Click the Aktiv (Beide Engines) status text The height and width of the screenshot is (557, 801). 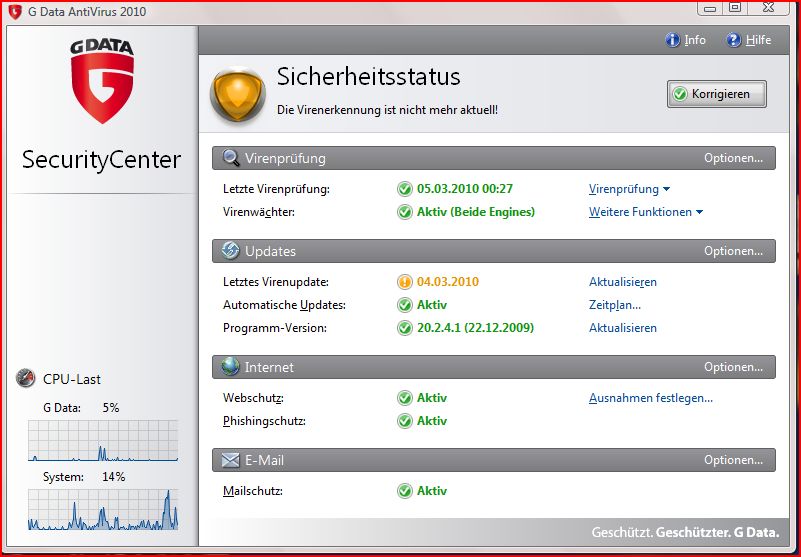(x=476, y=212)
